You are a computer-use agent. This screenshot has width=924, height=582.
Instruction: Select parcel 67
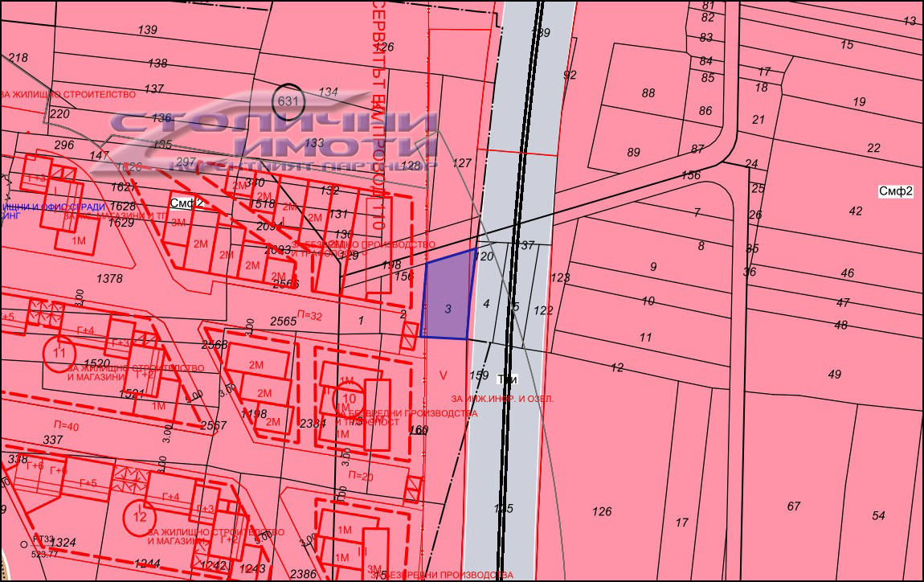click(x=794, y=506)
